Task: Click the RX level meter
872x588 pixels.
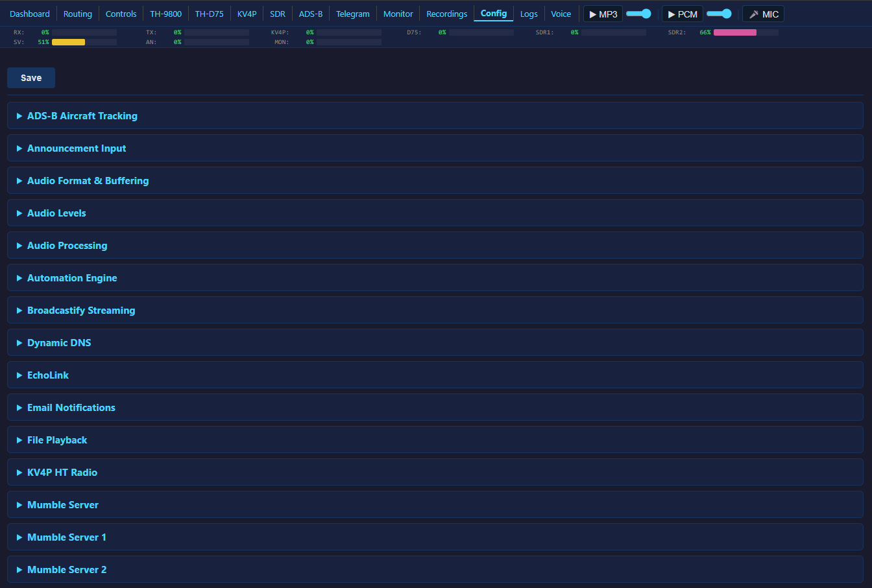Action: click(84, 32)
